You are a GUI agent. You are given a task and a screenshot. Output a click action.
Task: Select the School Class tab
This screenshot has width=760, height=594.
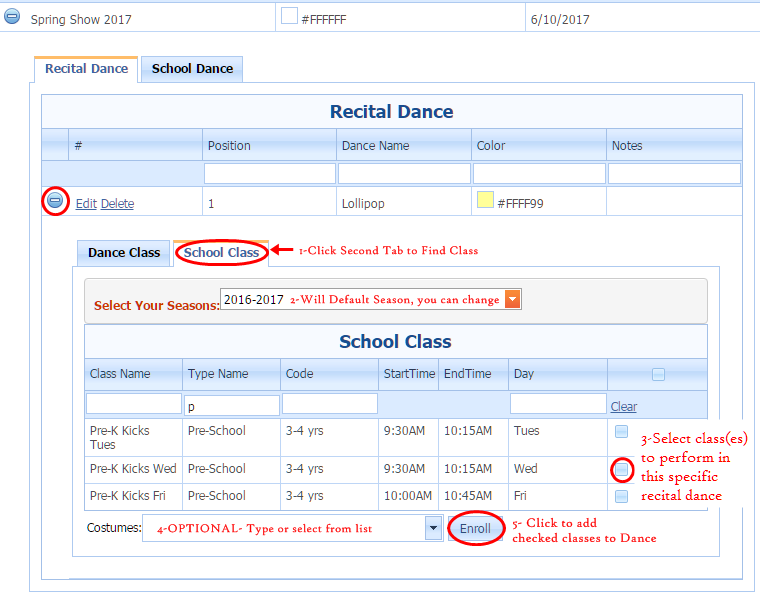click(221, 253)
